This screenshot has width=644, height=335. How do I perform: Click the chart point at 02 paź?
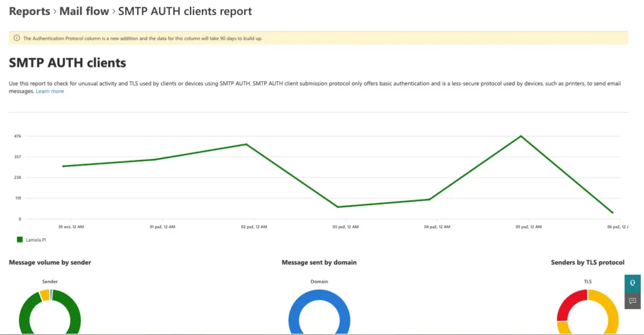click(246, 144)
